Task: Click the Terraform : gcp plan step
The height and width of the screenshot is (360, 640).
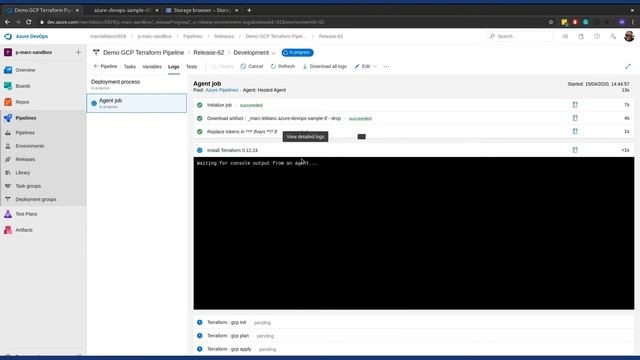Action: coord(413,336)
